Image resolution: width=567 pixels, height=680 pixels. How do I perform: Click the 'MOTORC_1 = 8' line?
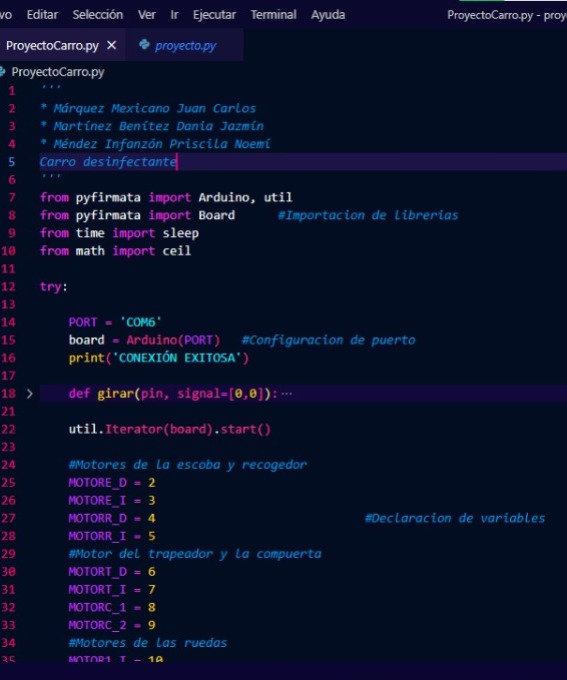coord(112,607)
